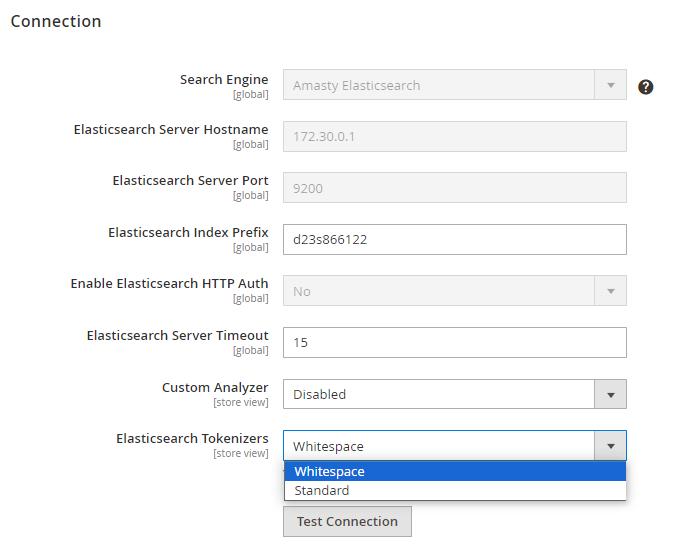The image size is (685, 555).
Task: Click the Elasticsearch Server Port label
Action: pyautogui.click(x=190, y=180)
